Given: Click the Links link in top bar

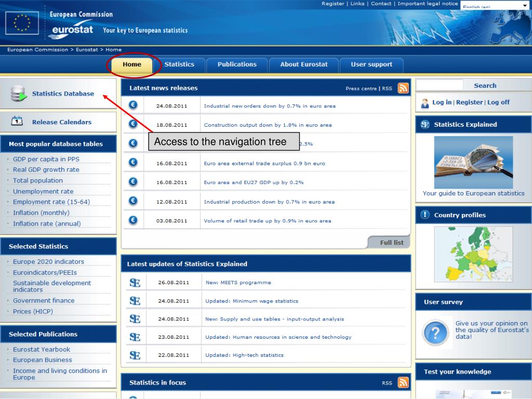Looking at the screenshot, I should (x=357, y=4).
